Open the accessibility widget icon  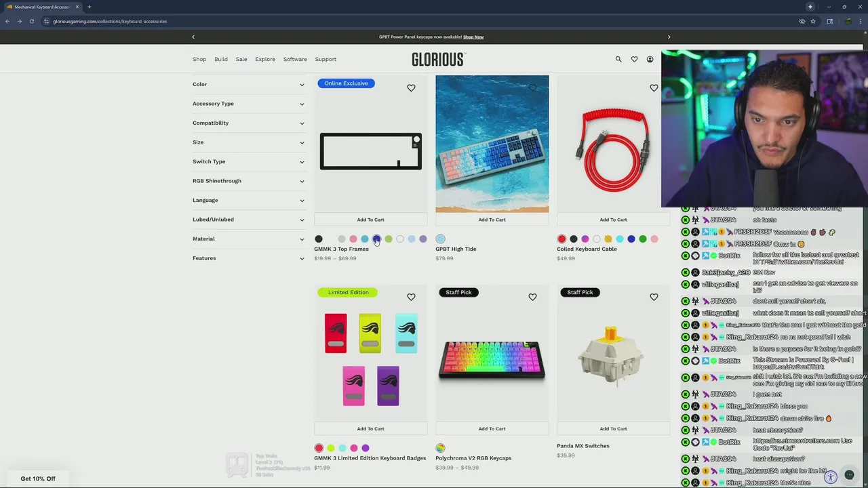831,477
